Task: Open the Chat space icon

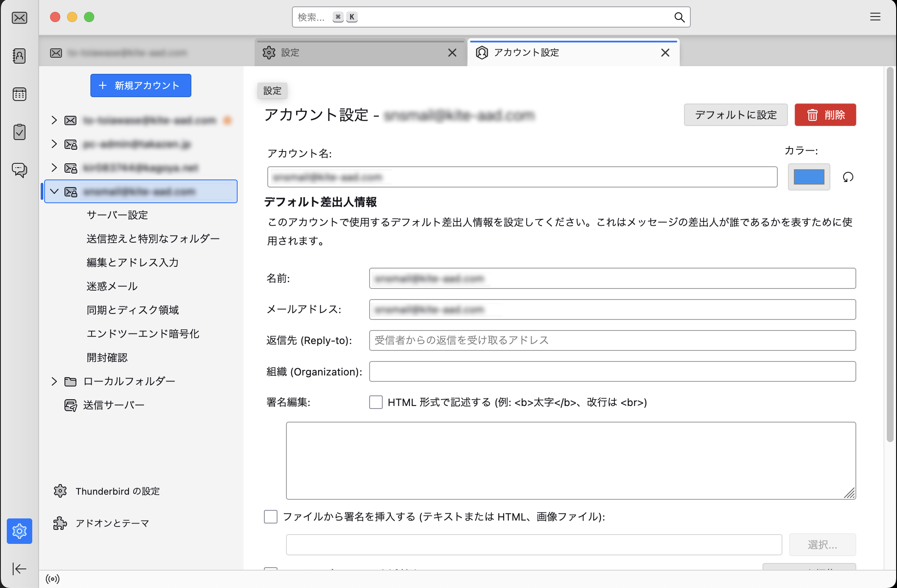Action: coord(20,170)
